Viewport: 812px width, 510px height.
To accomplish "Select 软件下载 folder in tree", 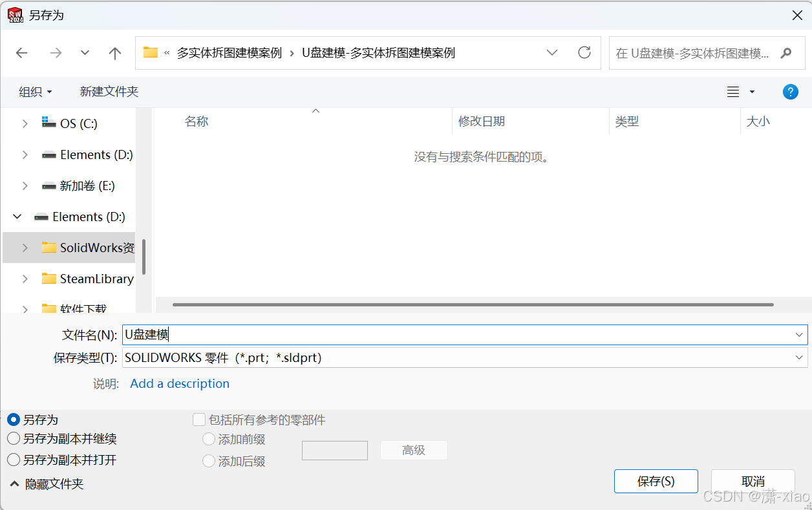I will (x=74, y=308).
